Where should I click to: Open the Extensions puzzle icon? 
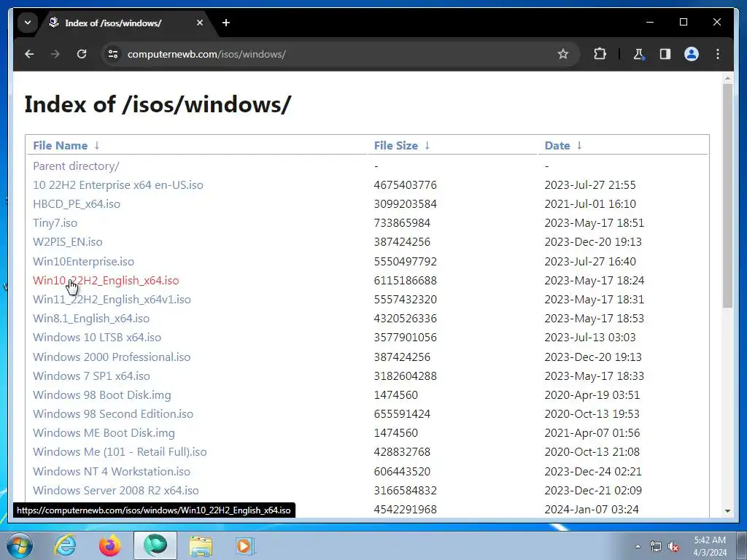coord(600,54)
